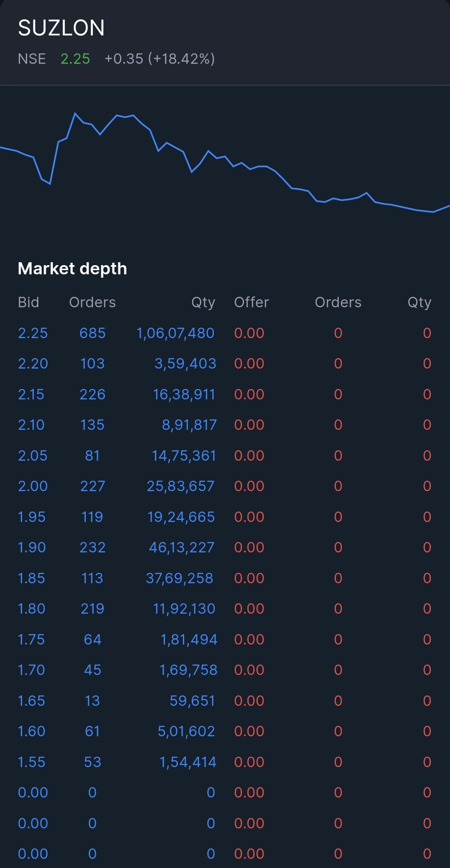The height and width of the screenshot is (868, 450).
Task: Tap orders count 13
Action: point(92,701)
